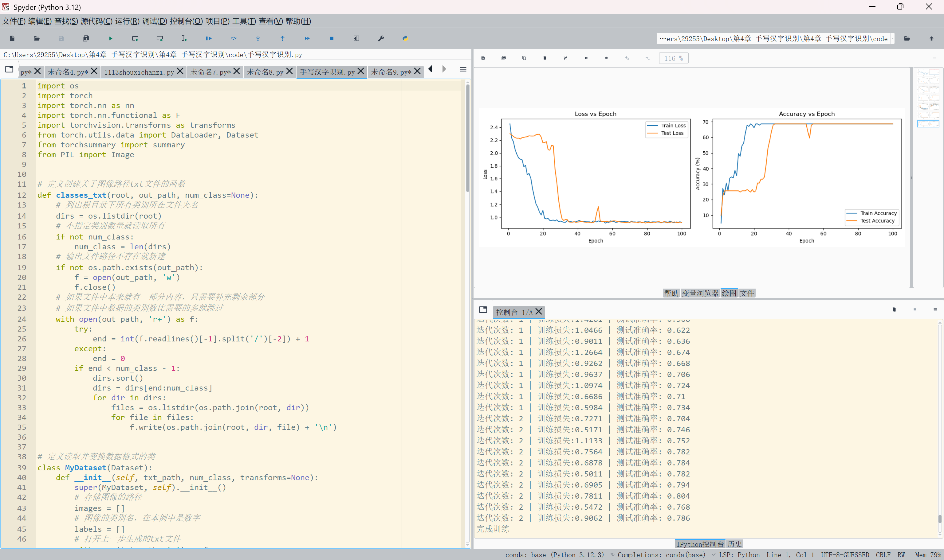Open the plots pane options menu
This screenshot has width=944, height=560.
click(x=934, y=58)
